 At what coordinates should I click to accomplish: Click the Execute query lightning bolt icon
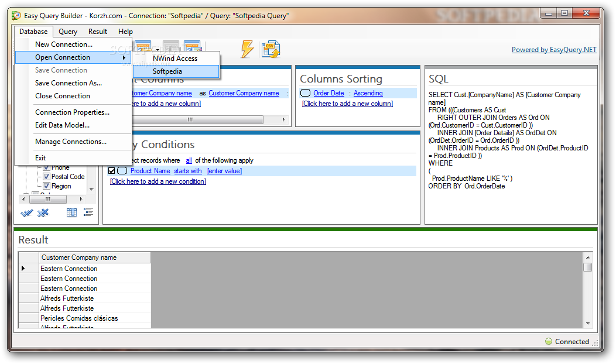[247, 49]
